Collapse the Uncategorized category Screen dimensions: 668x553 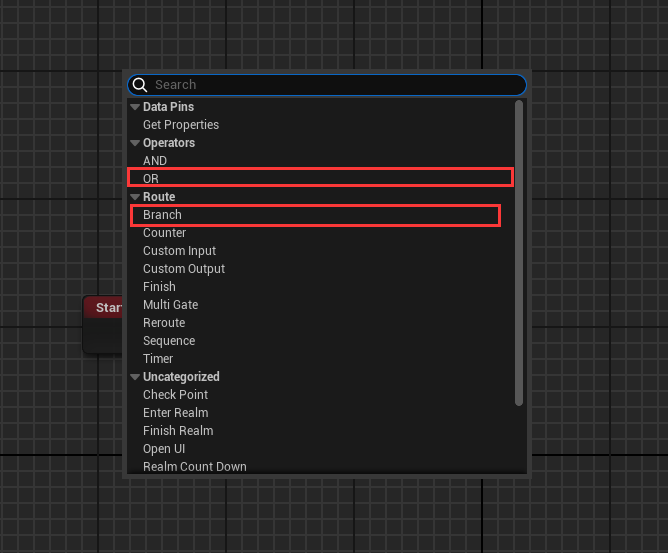[x=135, y=377]
